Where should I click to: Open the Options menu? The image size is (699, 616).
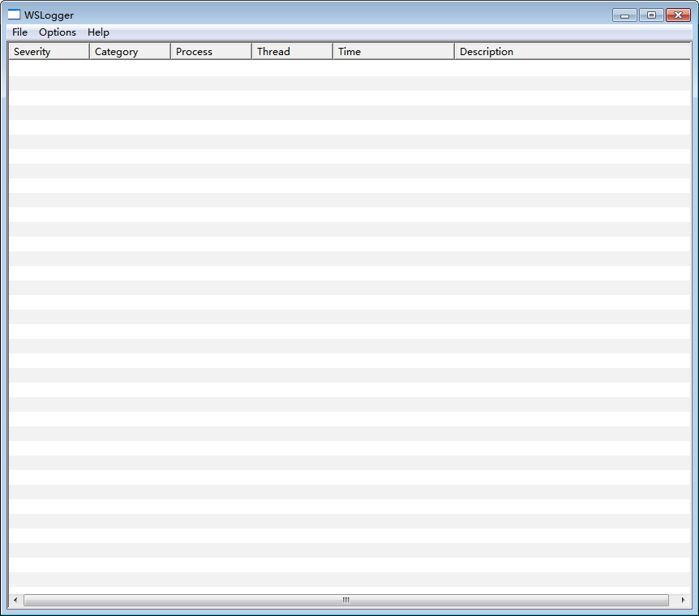pyautogui.click(x=58, y=32)
